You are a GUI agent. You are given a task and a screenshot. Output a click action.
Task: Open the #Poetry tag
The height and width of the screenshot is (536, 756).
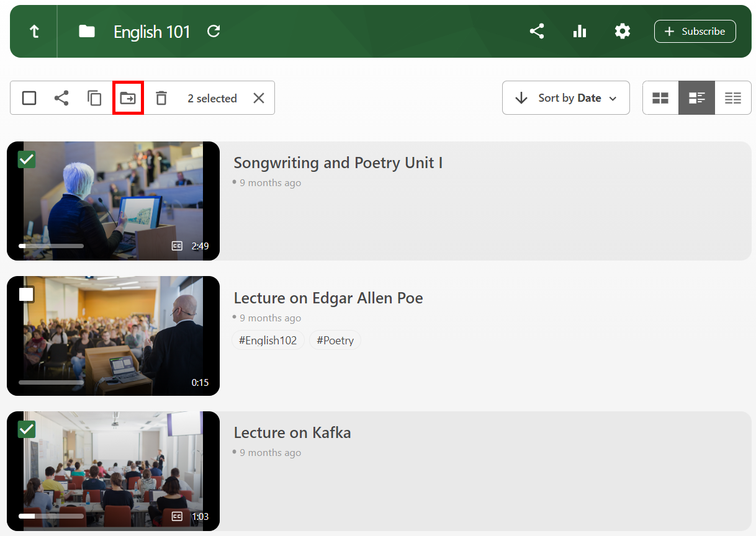[335, 341]
